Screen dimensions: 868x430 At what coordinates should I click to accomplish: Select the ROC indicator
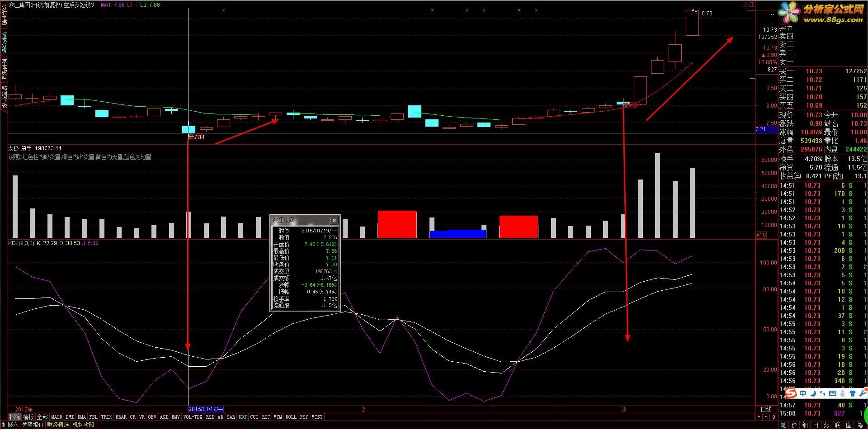tap(266, 417)
